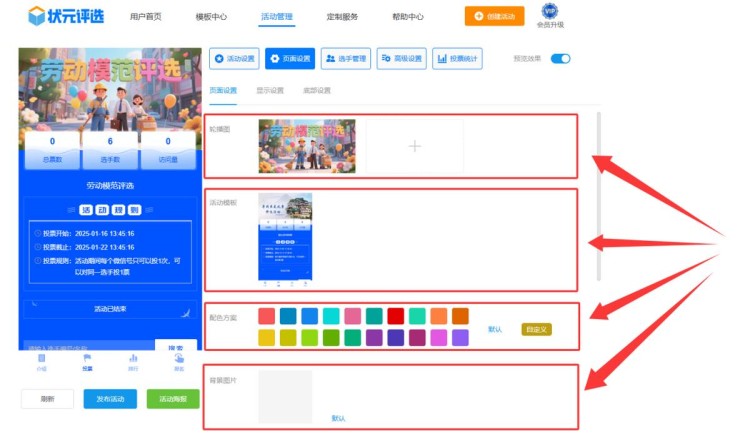750x436 pixels.
Task: Click the 状元评选 logo
Action: coord(65,16)
